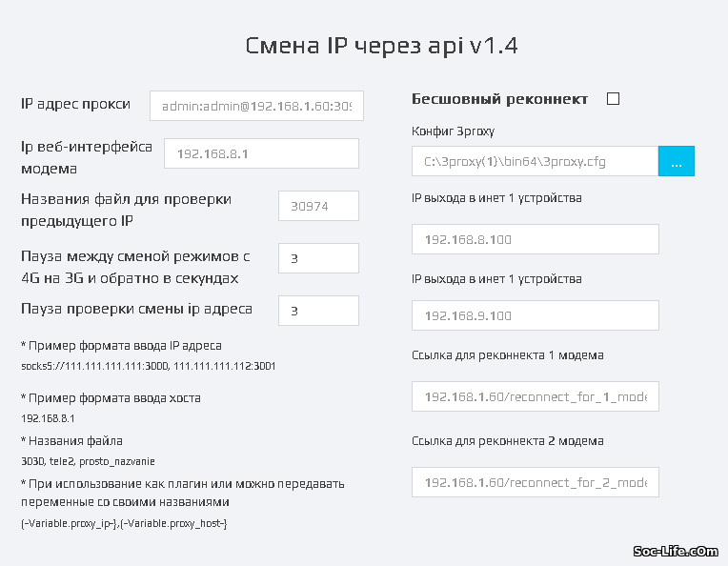728x566 pixels.
Task: Open file browser with the blue ... button
Action: click(x=677, y=161)
